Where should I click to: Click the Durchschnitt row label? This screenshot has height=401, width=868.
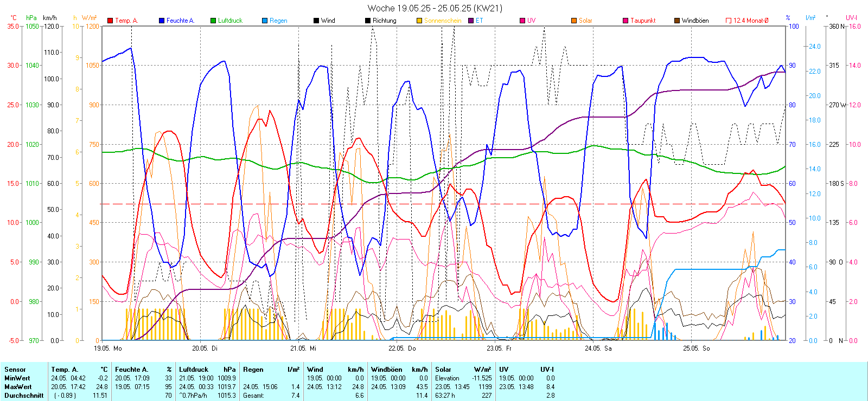24,396
